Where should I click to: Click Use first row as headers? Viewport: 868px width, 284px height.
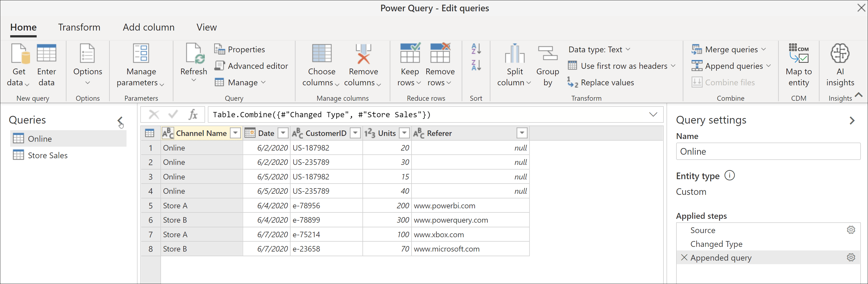[x=622, y=66]
